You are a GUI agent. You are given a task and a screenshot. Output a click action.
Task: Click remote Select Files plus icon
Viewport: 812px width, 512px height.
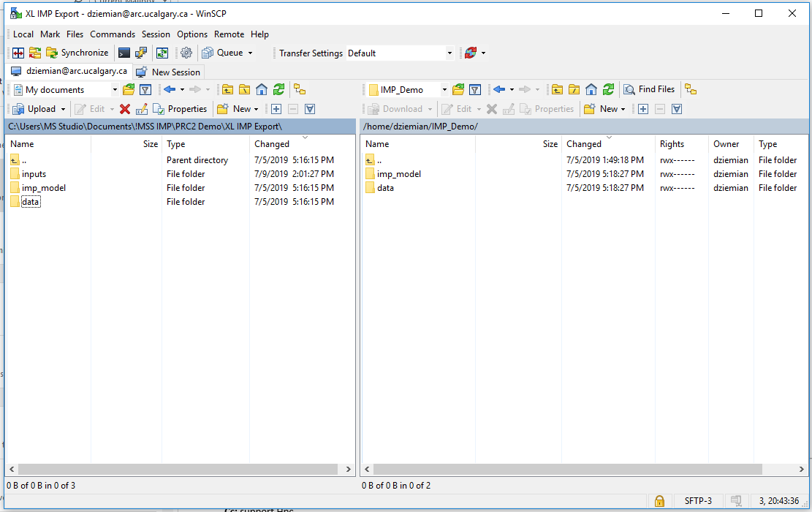643,109
